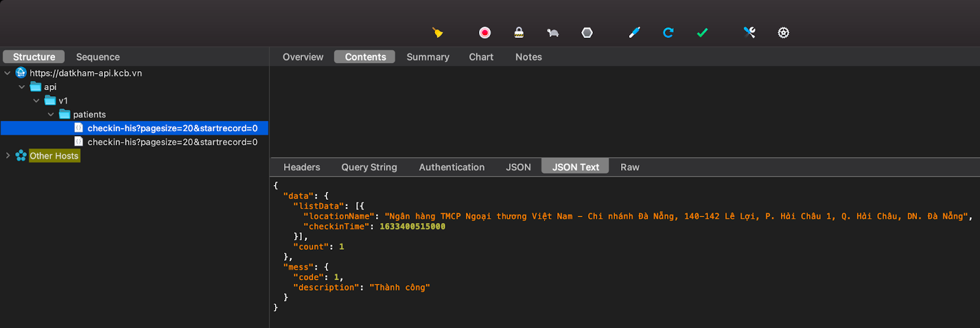Click the Compose pen icon
This screenshot has width=980, height=328.
[x=634, y=32]
